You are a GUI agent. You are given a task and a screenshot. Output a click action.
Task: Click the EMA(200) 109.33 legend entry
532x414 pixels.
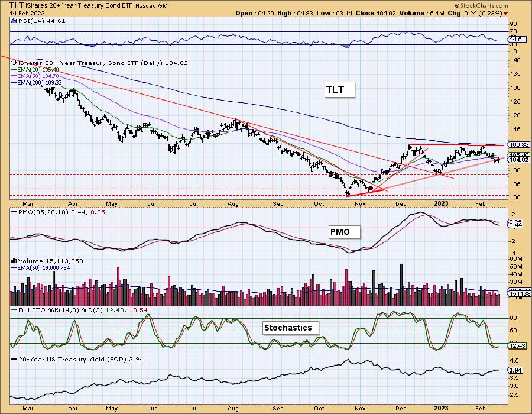36,82
